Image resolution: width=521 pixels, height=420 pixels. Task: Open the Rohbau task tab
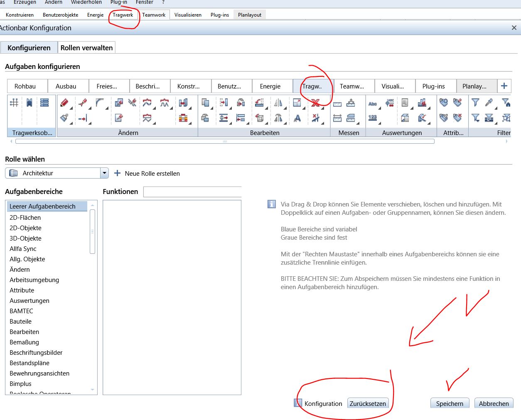tap(25, 86)
